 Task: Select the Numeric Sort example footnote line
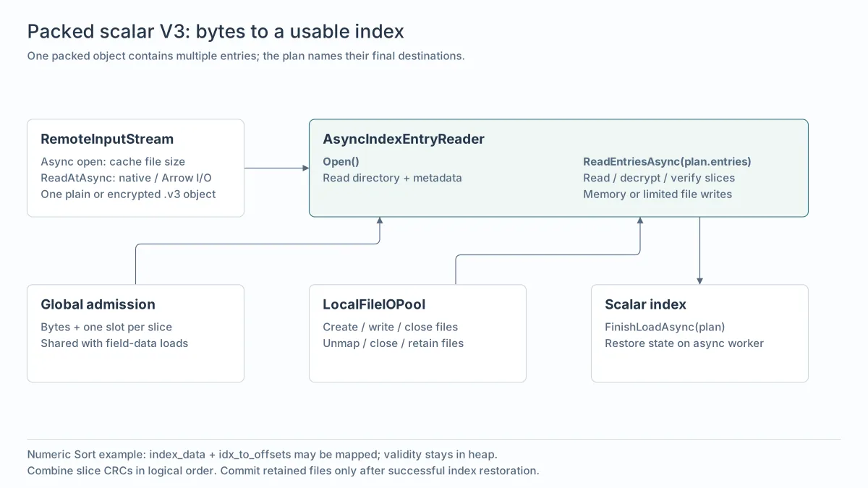262,455
